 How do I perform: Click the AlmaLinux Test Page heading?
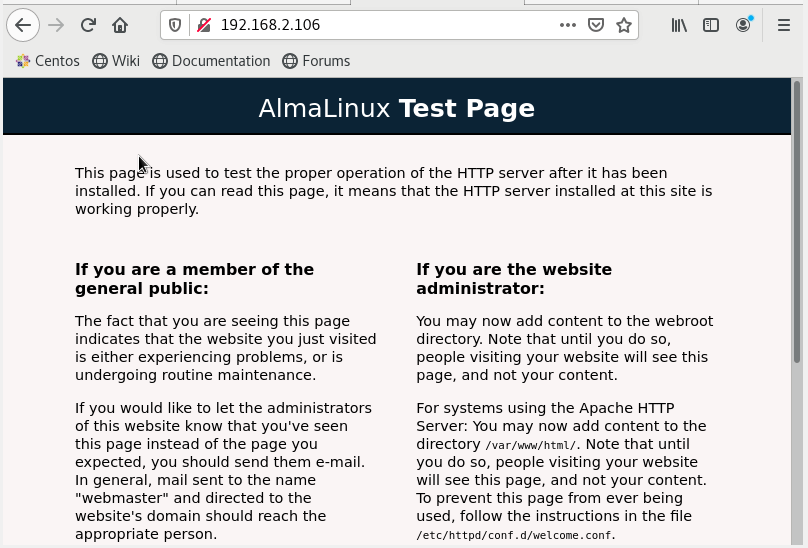(x=397, y=108)
